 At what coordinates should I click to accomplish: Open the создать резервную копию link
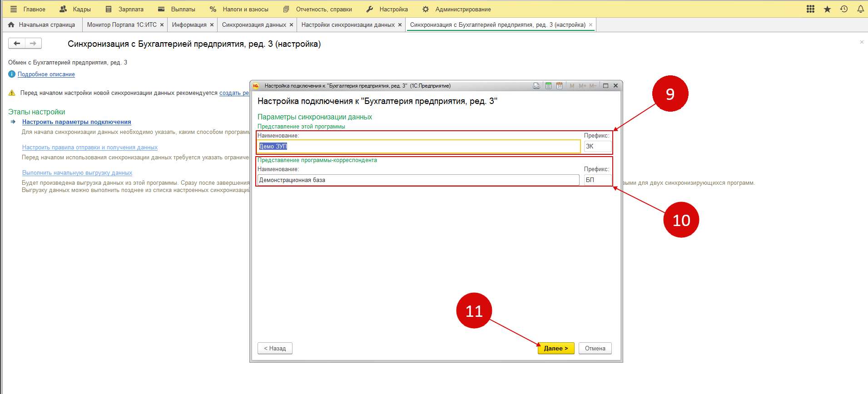[x=234, y=93]
